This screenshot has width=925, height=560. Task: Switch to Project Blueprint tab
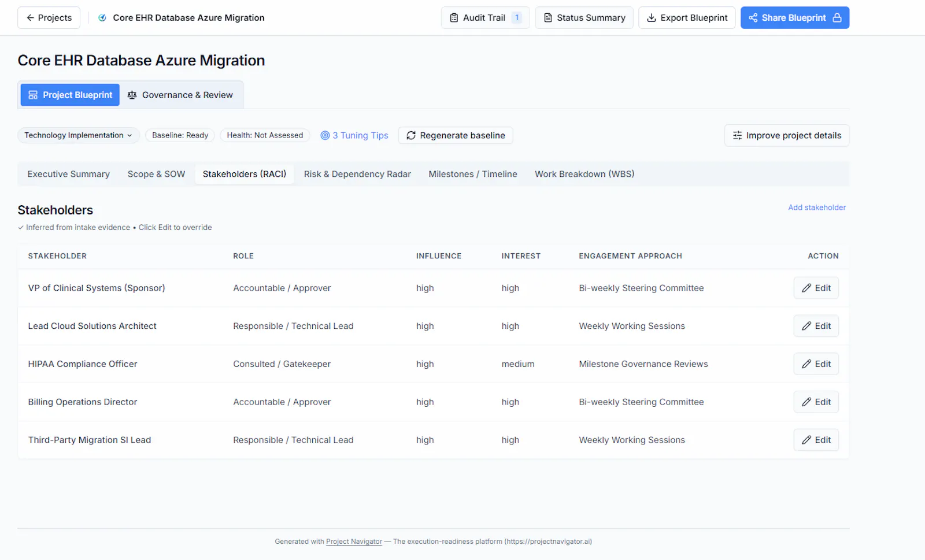click(x=70, y=95)
